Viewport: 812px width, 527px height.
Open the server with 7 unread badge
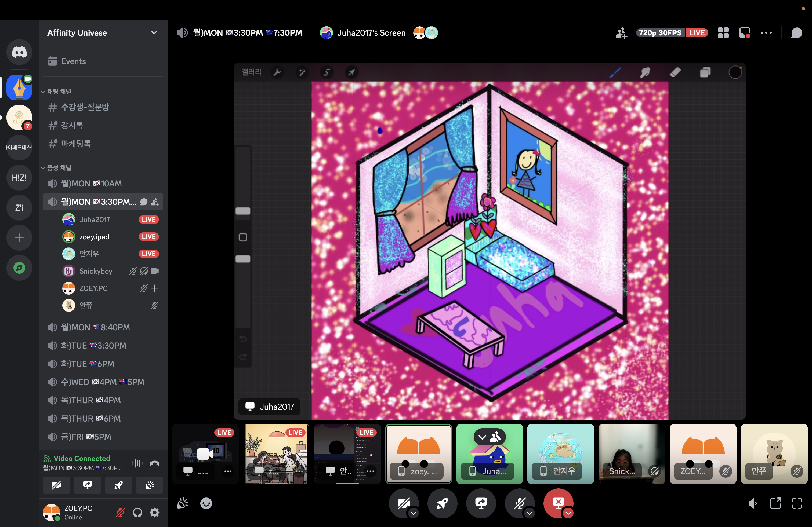[x=19, y=118]
